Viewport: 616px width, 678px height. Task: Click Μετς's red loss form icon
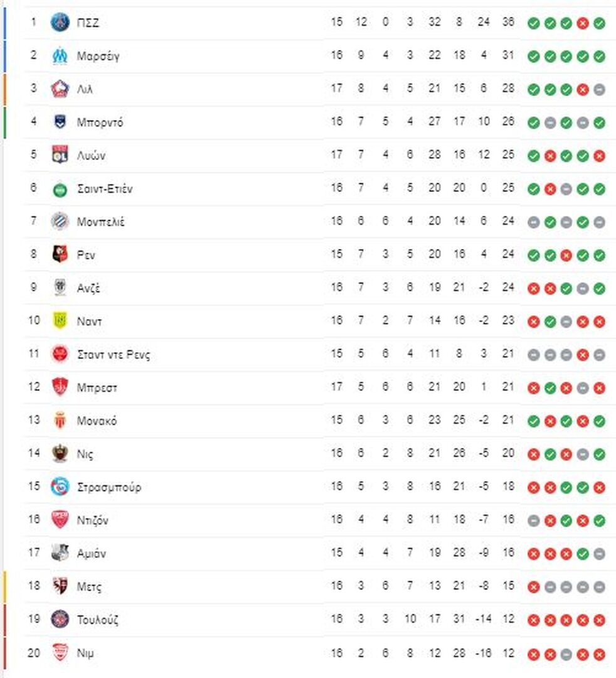533,587
